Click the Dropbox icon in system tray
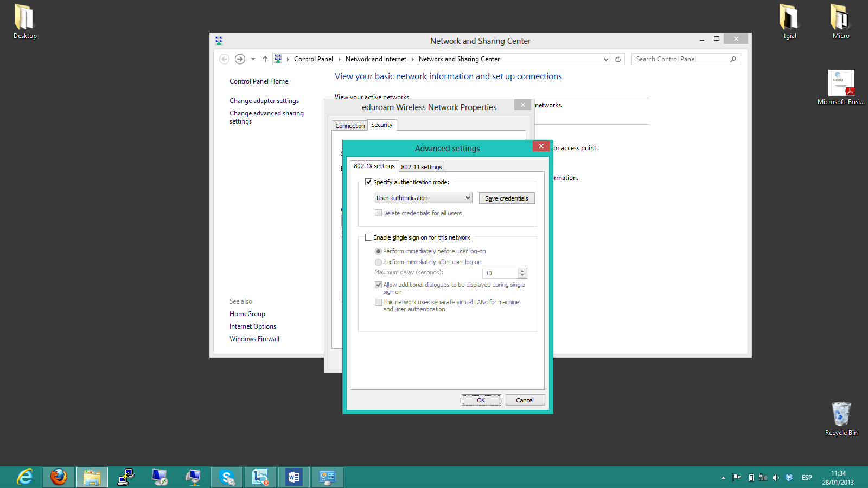 coord(789,478)
